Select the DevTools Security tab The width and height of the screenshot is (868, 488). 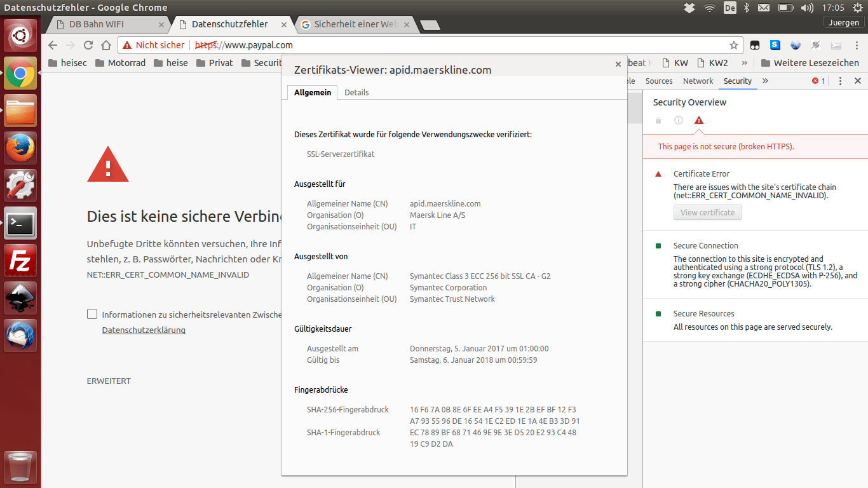737,81
